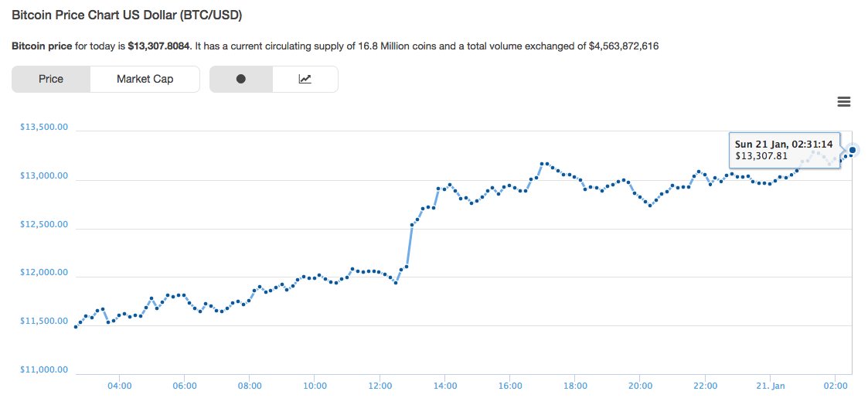This screenshot has height=405, width=868.
Task: Click the 18:00 x-axis label
Action: tap(575, 385)
